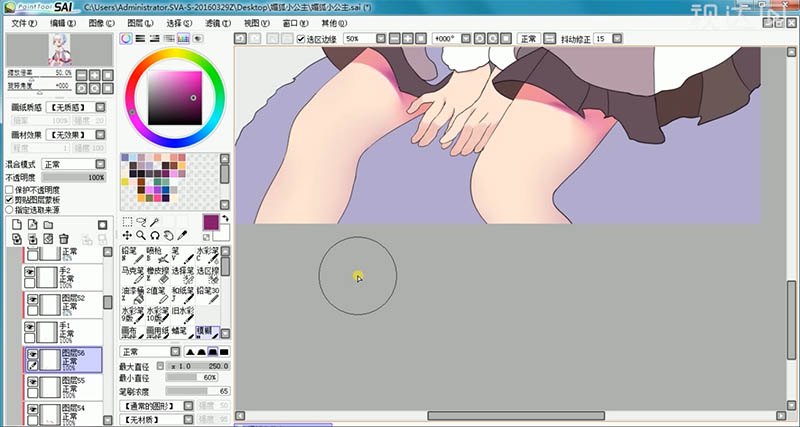This screenshot has height=427, width=800.
Task: Create a new linework layer
Action: pyautogui.click(x=33, y=225)
